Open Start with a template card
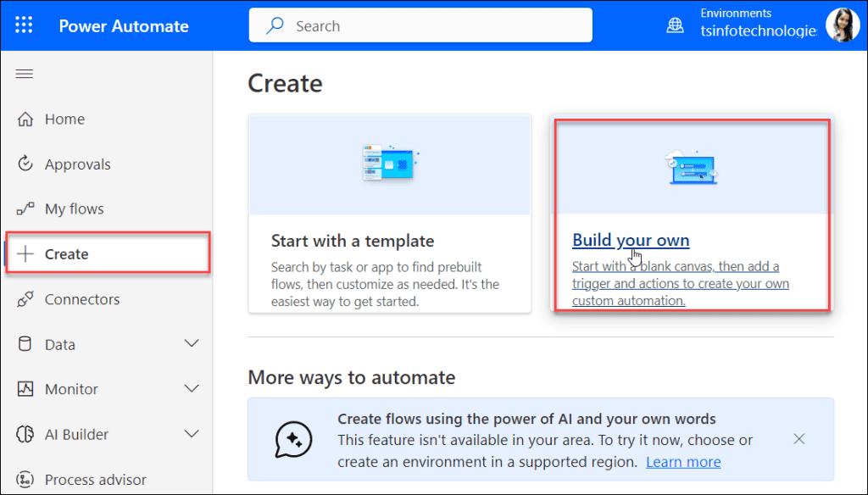 (x=390, y=214)
